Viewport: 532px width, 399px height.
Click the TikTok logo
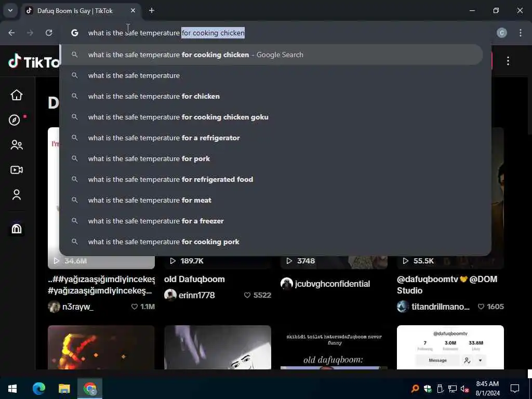click(34, 61)
